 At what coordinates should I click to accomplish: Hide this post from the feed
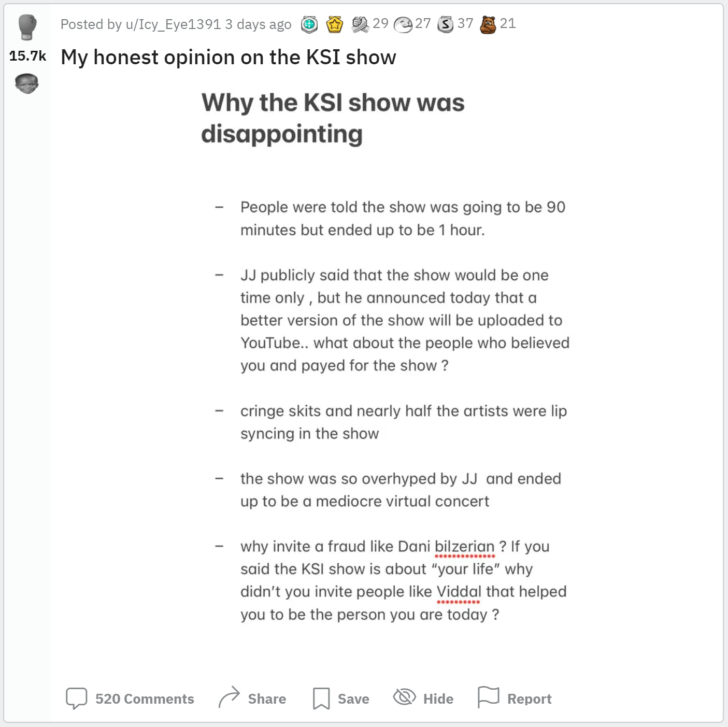tap(423, 699)
